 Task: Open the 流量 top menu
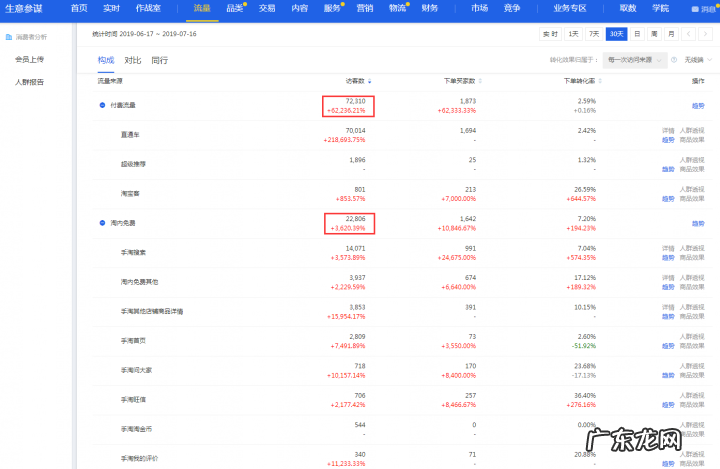(202, 8)
